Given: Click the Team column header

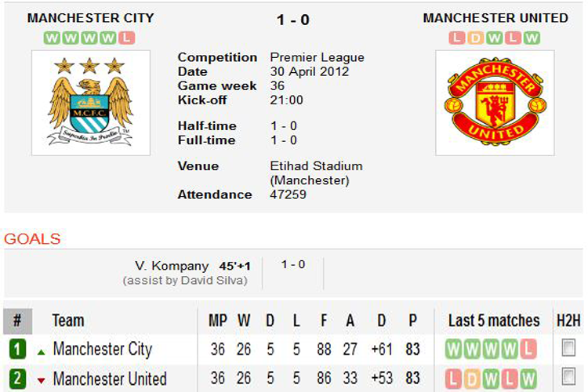Looking at the screenshot, I should pos(68,321).
